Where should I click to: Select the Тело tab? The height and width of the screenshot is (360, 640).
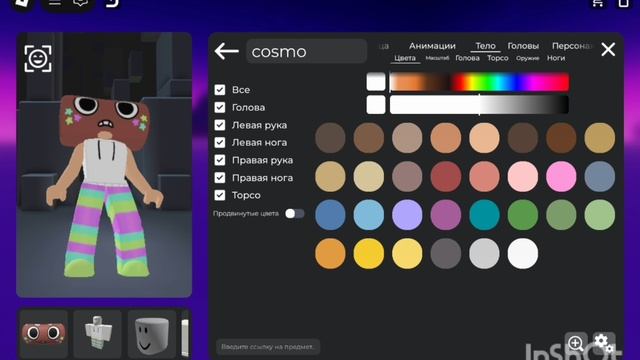point(485,46)
